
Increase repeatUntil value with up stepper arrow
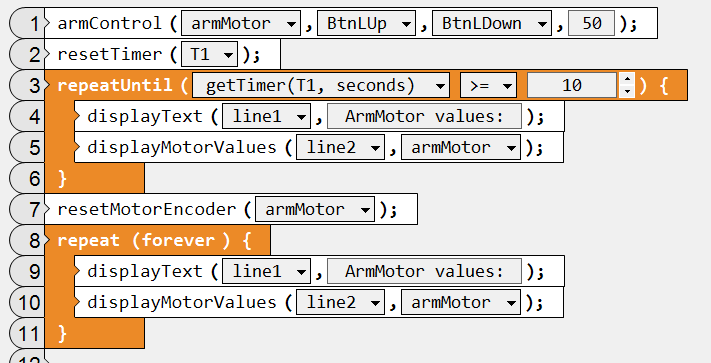(x=627, y=79)
